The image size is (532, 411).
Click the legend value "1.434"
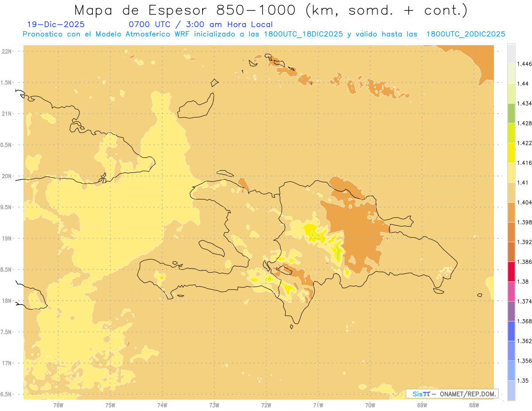click(525, 103)
